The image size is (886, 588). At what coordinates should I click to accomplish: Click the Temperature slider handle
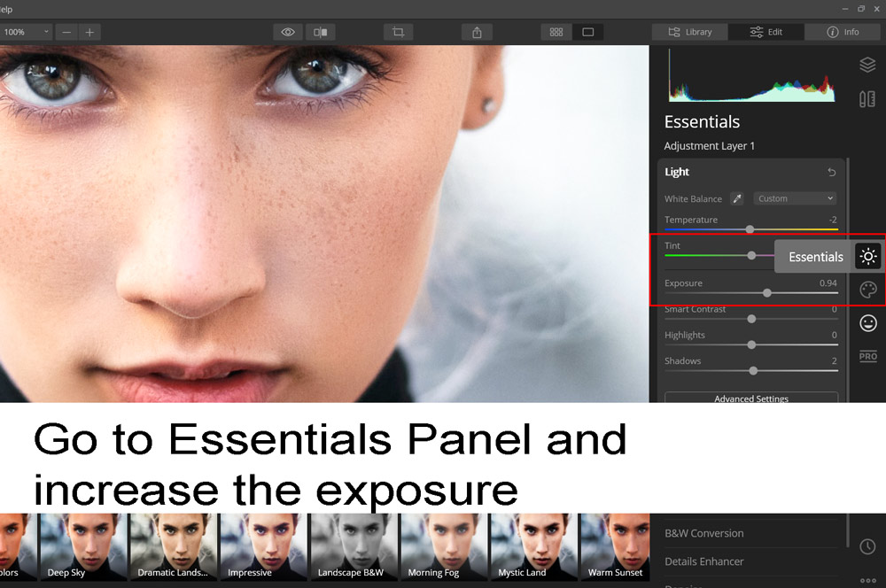click(750, 229)
